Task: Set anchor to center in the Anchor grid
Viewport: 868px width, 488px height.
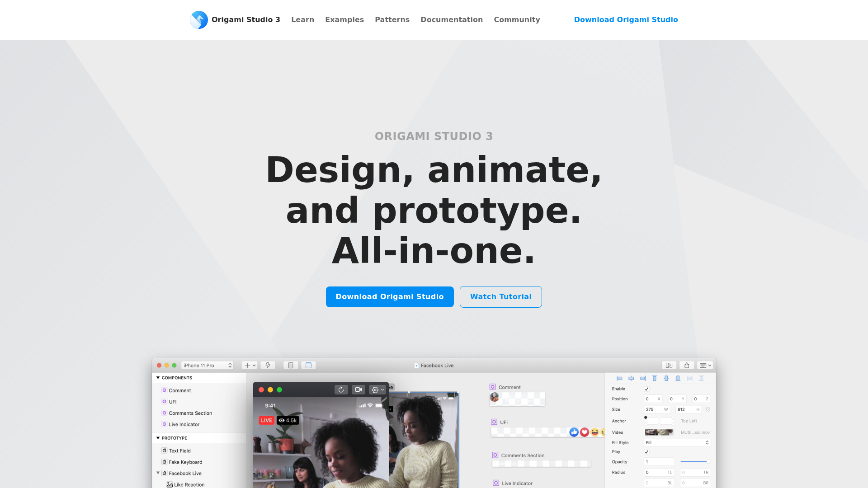Action: point(659,421)
